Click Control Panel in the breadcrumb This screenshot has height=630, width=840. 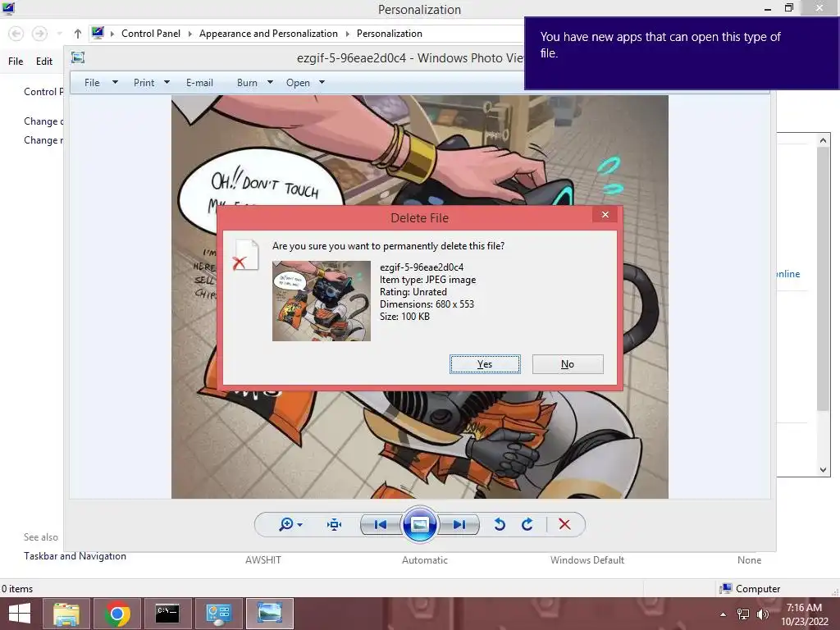151,33
